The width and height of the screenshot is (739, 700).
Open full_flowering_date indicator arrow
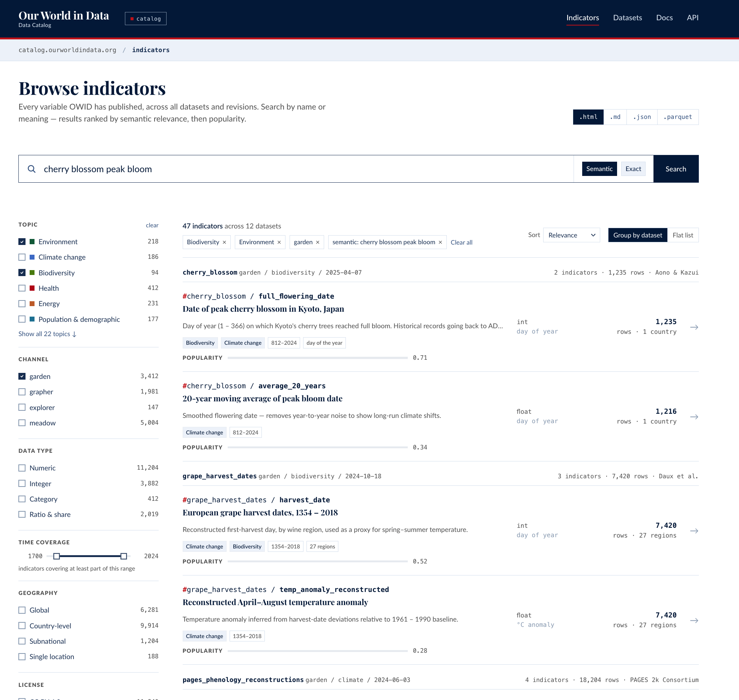(694, 327)
